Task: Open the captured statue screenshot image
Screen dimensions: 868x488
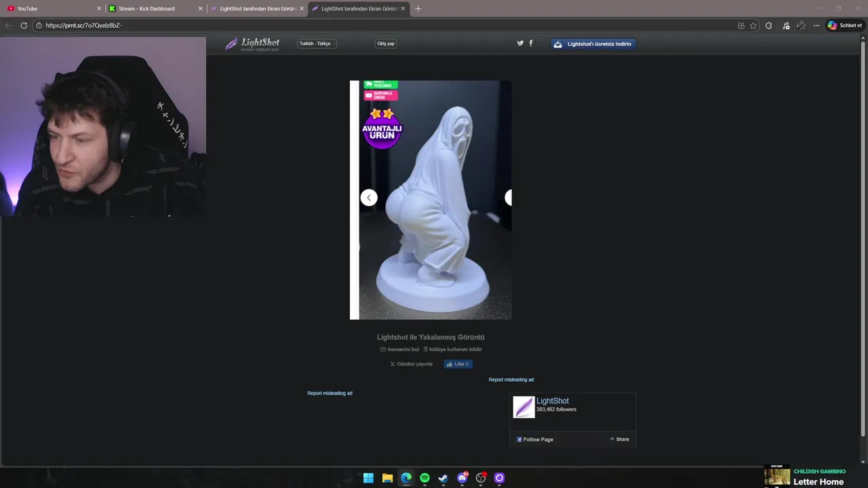Action: point(431,200)
